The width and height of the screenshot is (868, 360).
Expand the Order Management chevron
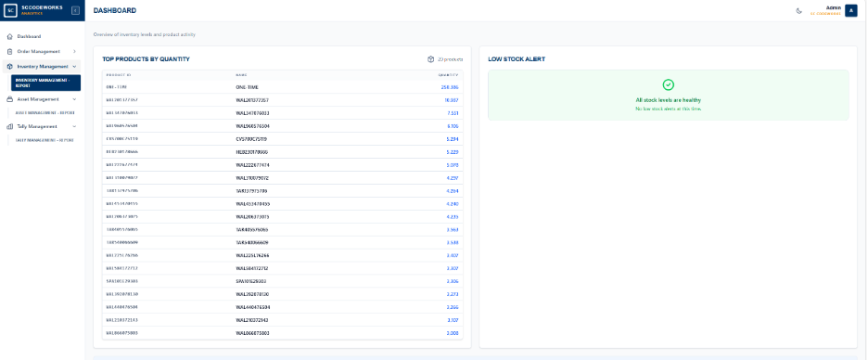pyautogui.click(x=74, y=52)
